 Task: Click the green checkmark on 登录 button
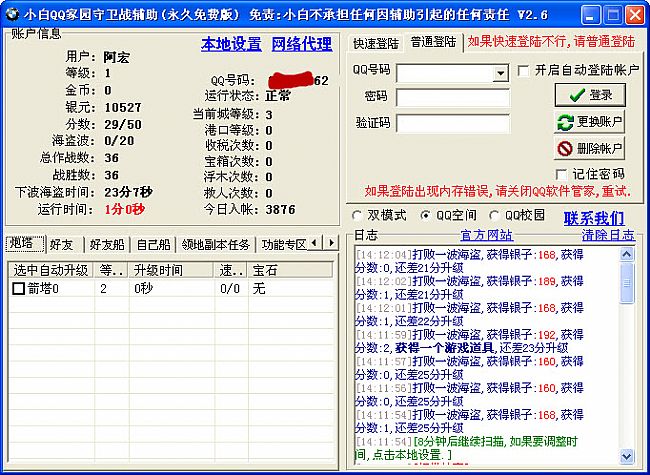577,95
